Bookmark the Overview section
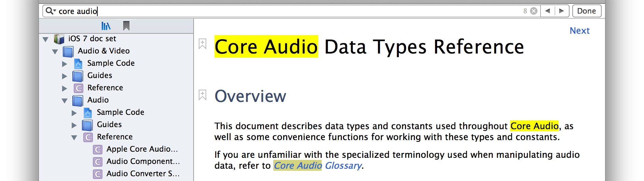The image size is (644, 181). click(x=202, y=95)
